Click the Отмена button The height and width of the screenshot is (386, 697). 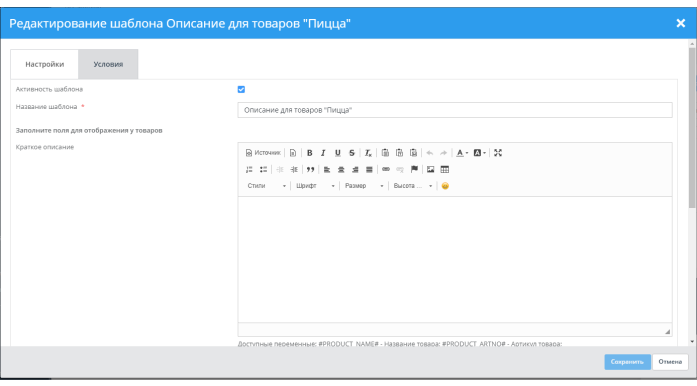[670, 362]
